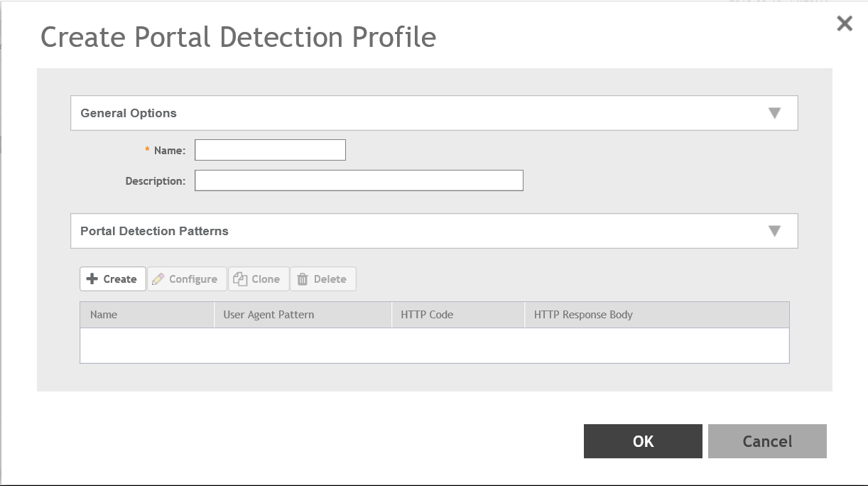
Task: Click the Description field label
Action: pos(155,181)
